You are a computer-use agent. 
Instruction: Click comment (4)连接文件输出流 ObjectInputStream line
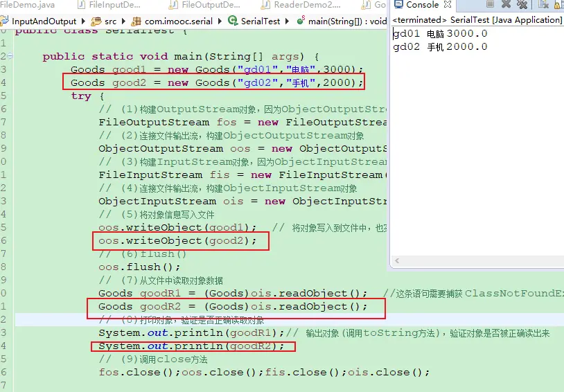pyautogui.click(x=228, y=188)
